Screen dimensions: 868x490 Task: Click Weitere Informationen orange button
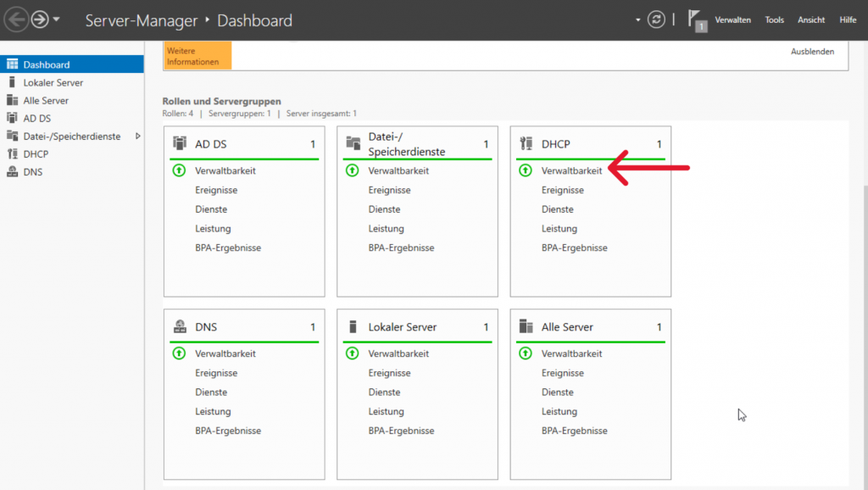(197, 56)
